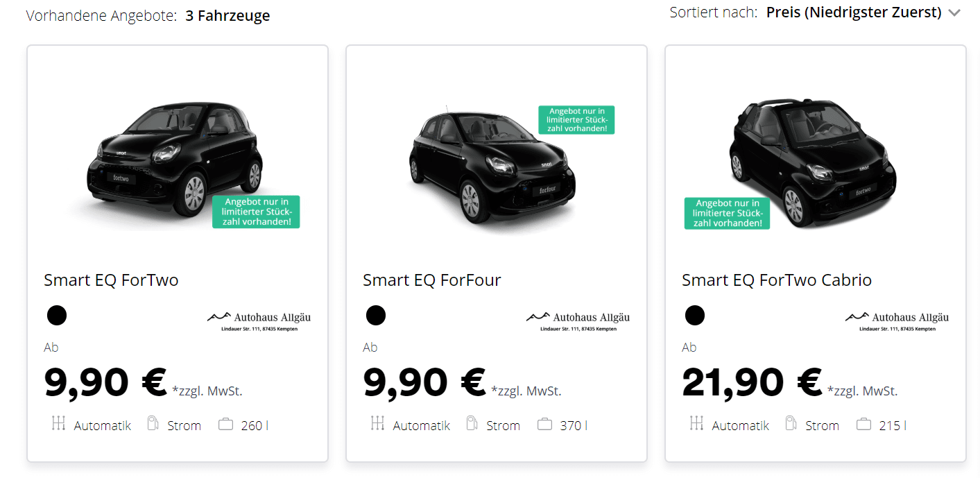Click the limited offer badge on ForTwo Cabrio

(x=727, y=214)
